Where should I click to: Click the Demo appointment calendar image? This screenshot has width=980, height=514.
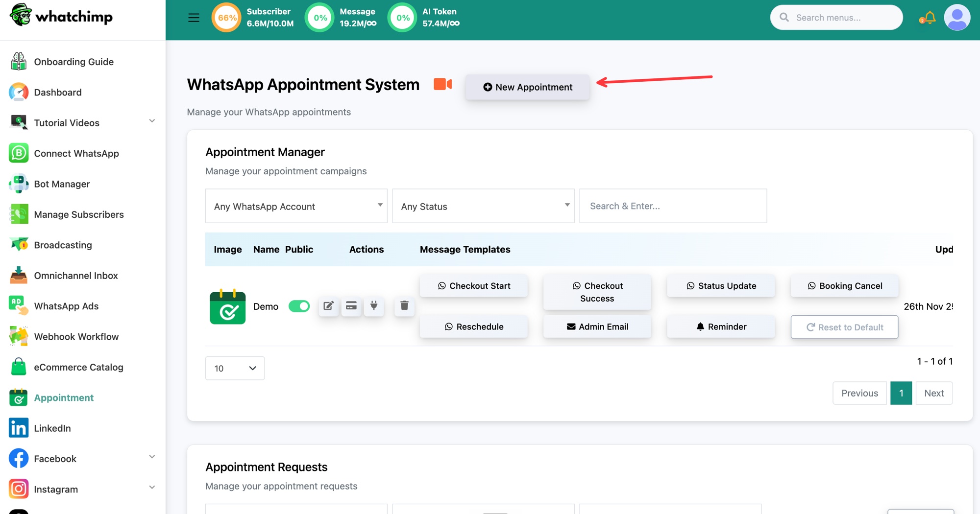pos(227,306)
